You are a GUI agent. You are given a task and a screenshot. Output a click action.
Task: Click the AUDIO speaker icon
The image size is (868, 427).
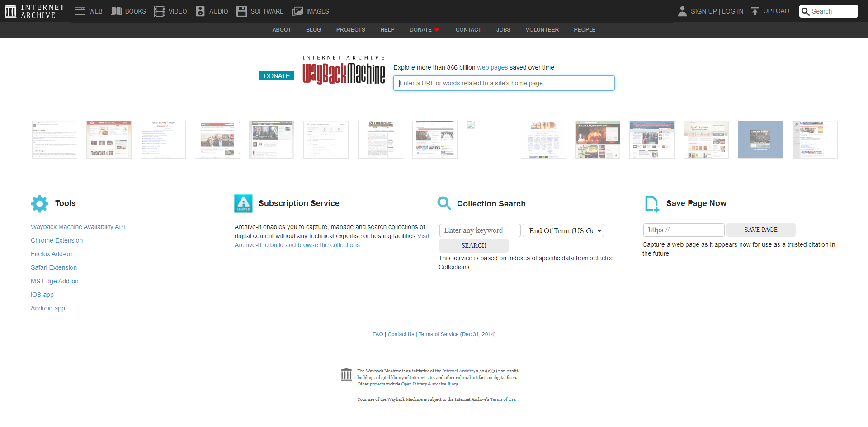200,11
